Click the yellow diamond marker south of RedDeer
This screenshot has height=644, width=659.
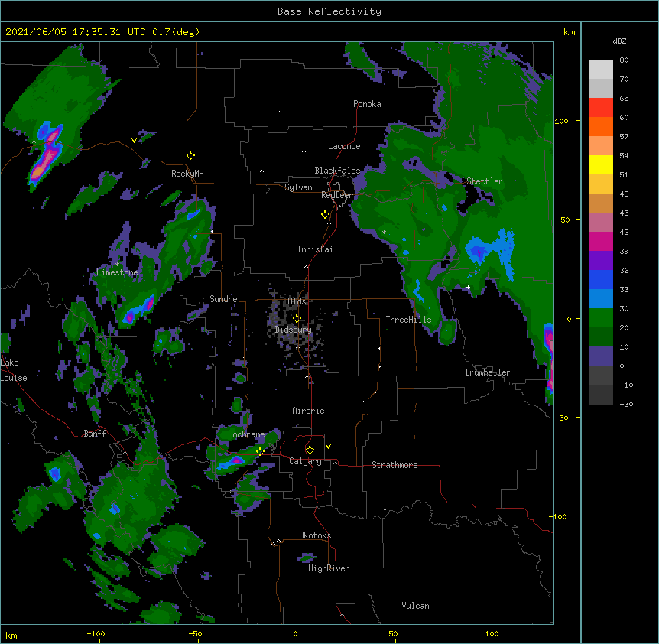[x=325, y=215]
